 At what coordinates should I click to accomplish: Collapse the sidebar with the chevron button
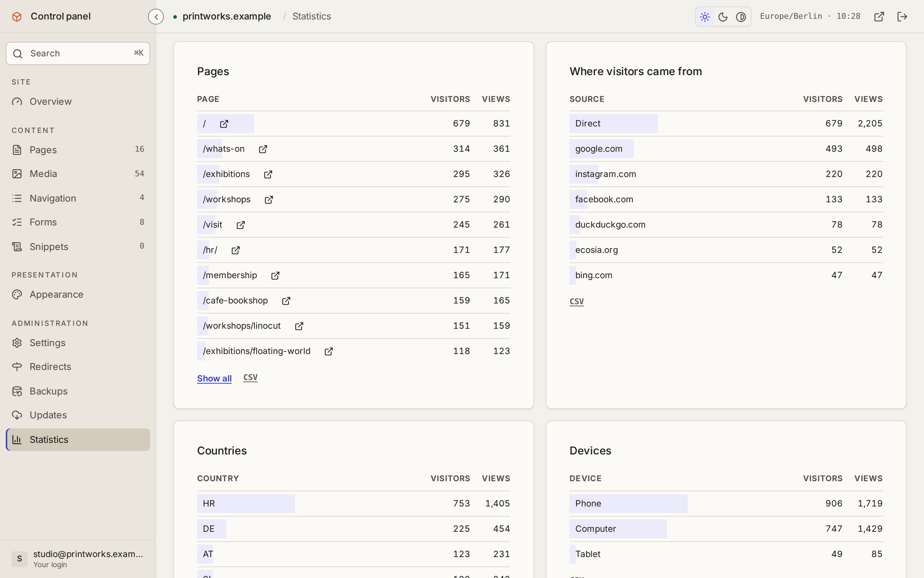[x=156, y=17]
